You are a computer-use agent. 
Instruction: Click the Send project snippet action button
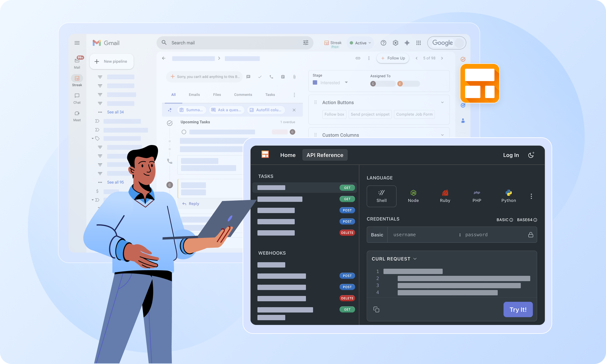tap(370, 115)
